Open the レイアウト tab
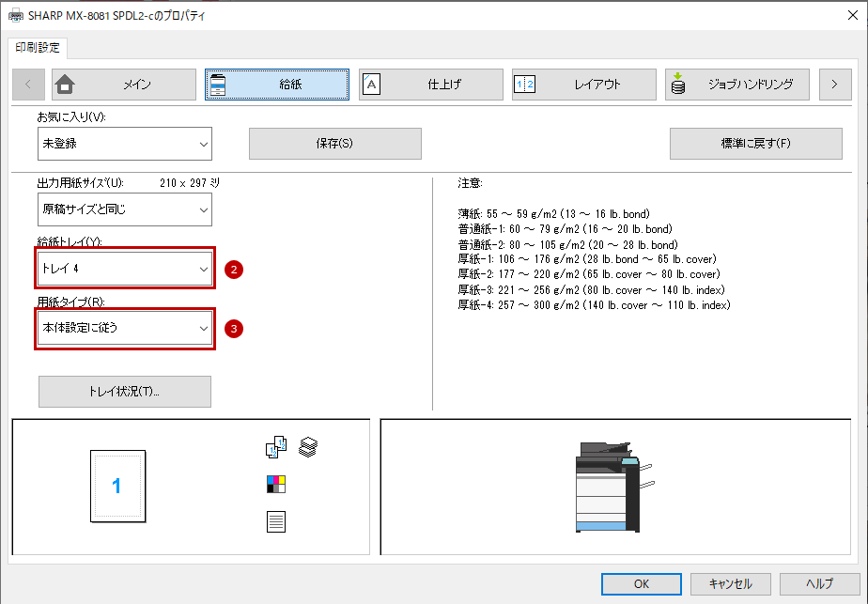The height and width of the screenshot is (604, 868). [584, 85]
